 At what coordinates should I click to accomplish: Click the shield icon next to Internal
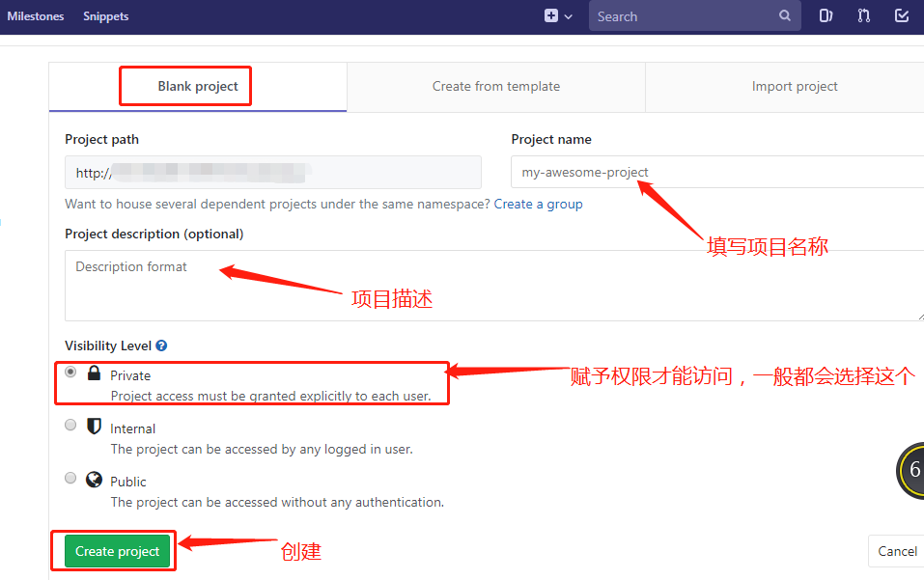pos(93,425)
